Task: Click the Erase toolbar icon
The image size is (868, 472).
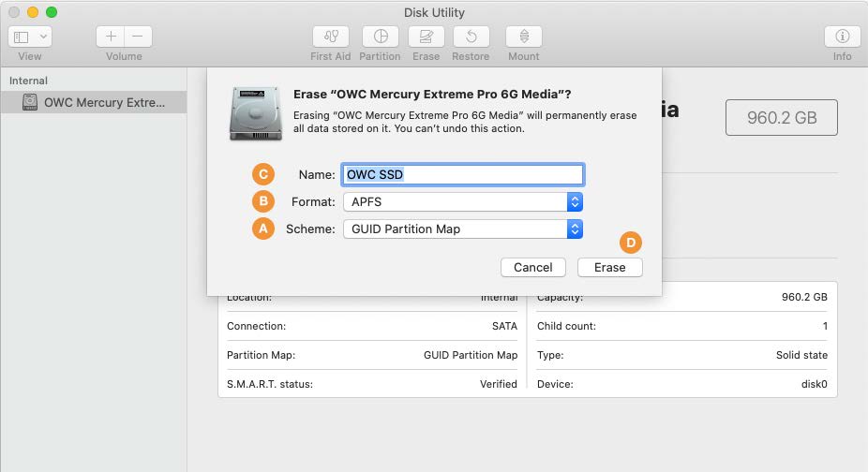Action: pos(426,37)
